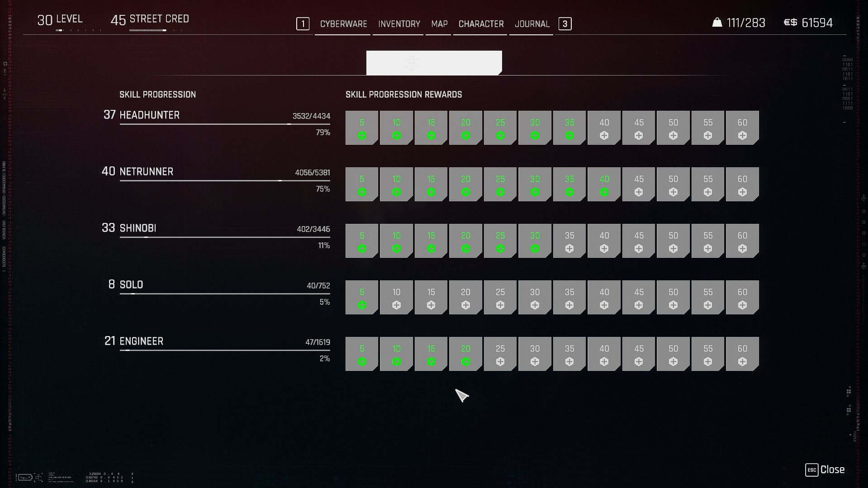
Task: Click the next-tab key hint 3
Action: tap(565, 24)
